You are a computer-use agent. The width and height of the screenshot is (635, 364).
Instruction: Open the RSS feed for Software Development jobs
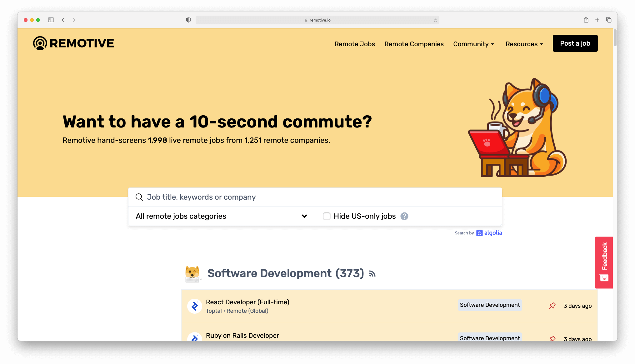click(x=372, y=274)
